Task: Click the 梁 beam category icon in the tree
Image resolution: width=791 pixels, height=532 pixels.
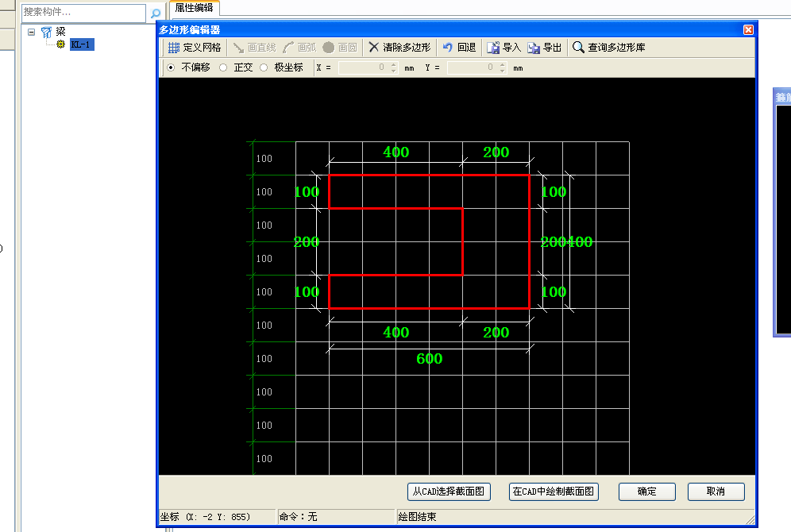Action: point(46,33)
